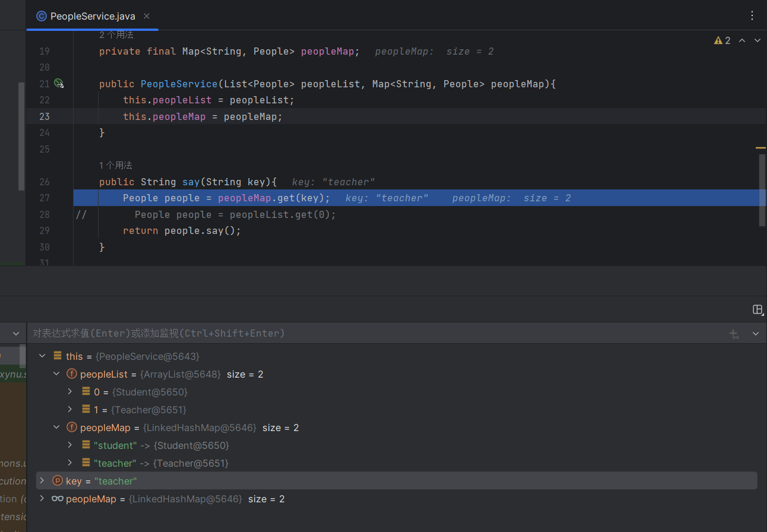
Task: Click the parameter icon beside key variable
Action: (58, 481)
